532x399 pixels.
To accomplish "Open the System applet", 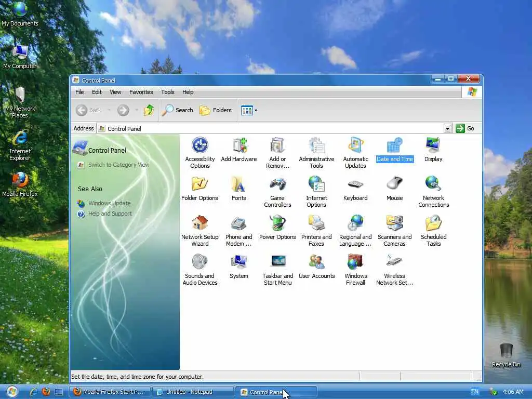I will pyautogui.click(x=238, y=267).
